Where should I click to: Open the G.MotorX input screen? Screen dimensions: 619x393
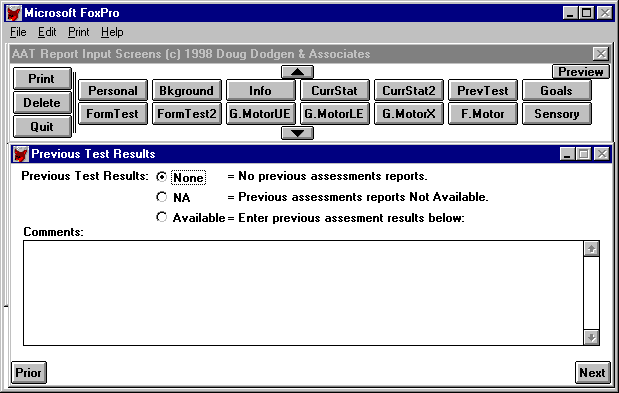click(x=409, y=114)
